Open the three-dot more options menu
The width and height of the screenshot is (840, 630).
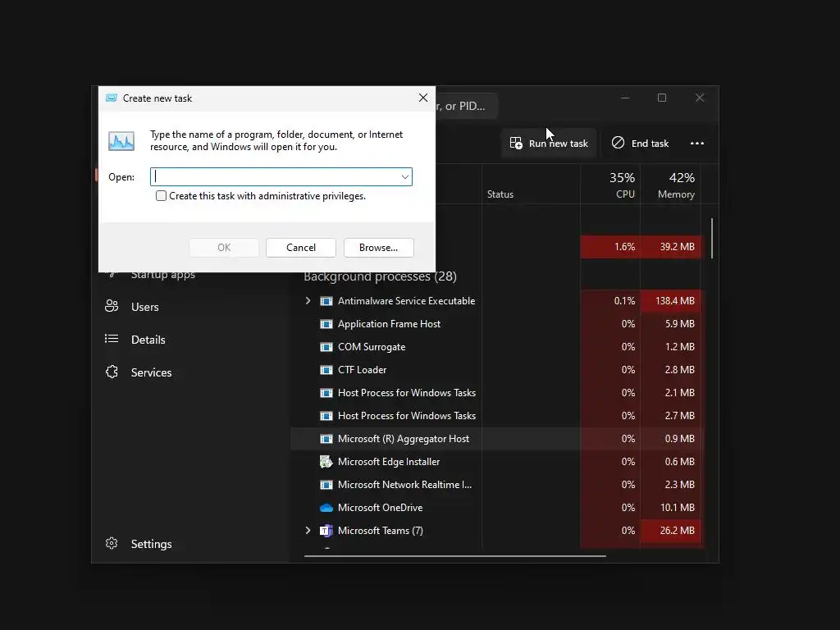point(697,143)
